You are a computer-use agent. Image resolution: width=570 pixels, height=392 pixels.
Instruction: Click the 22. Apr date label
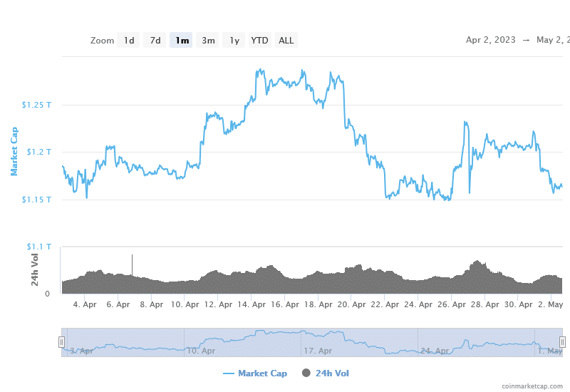(385, 305)
